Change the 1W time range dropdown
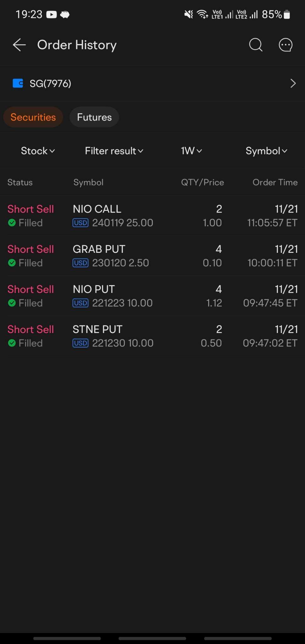 tap(191, 151)
